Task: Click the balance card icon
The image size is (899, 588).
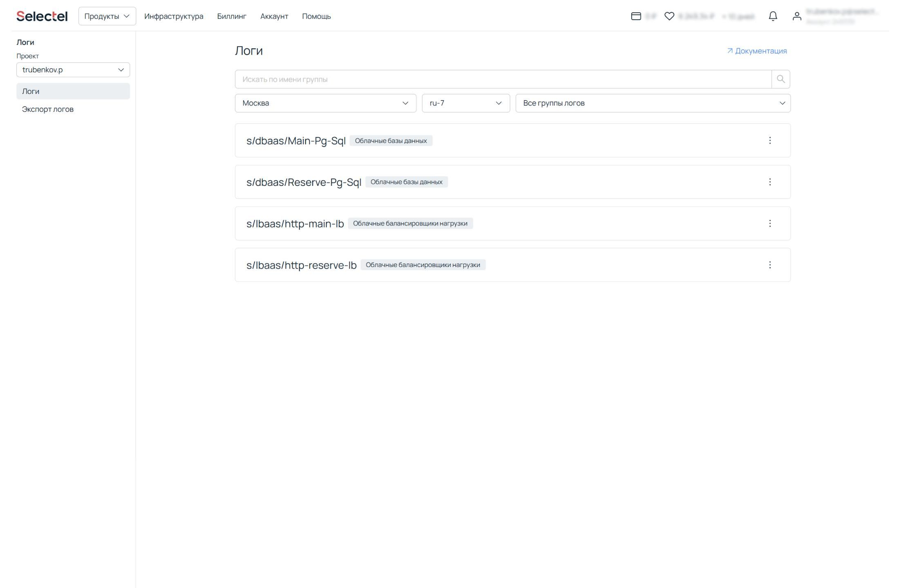Action: [636, 16]
